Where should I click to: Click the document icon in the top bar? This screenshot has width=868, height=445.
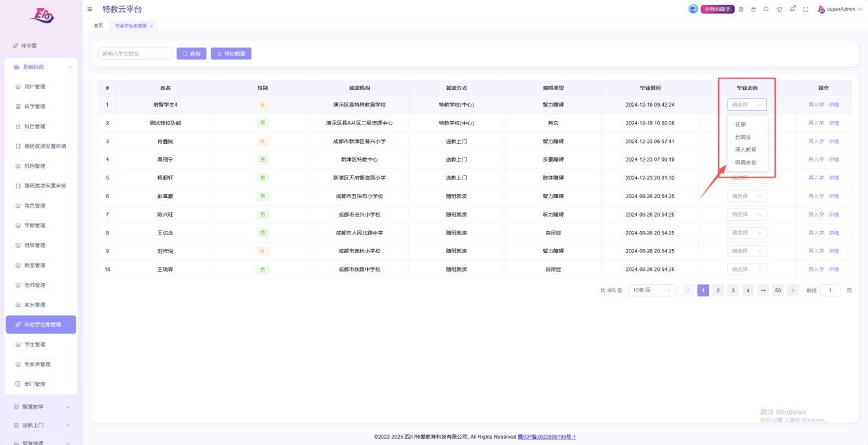(x=741, y=9)
